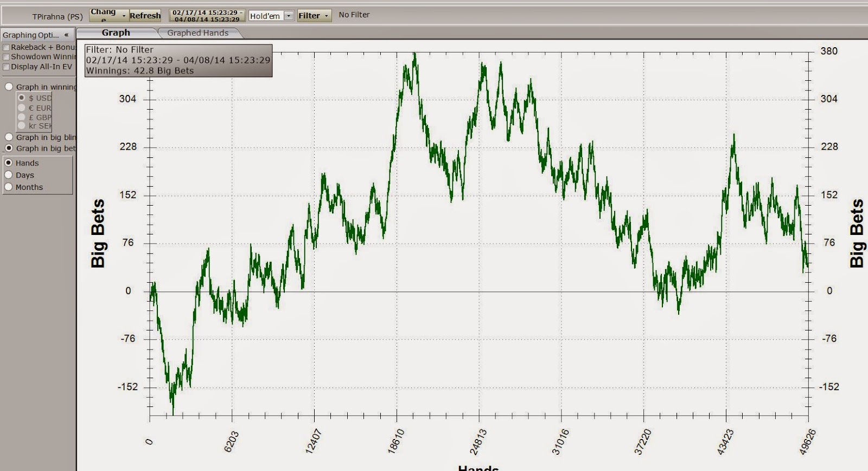Enable the Showdown Winnings checkbox
Image resolution: width=868 pixels, height=471 pixels.
(x=7, y=56)
